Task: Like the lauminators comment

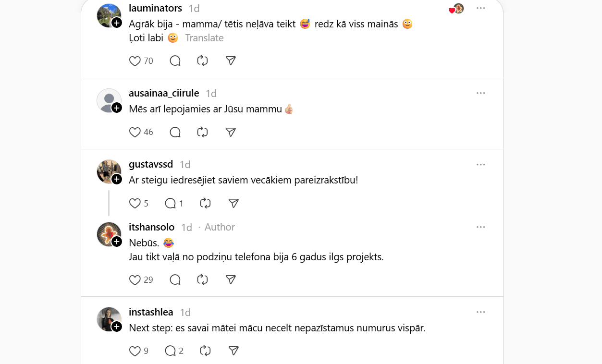Action: tap(135, 61)
